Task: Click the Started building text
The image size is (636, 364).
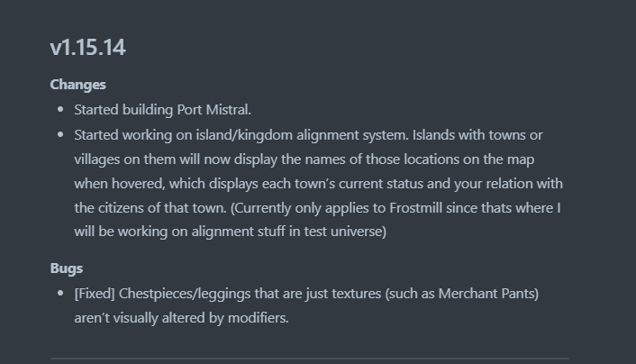Action: 123,110
